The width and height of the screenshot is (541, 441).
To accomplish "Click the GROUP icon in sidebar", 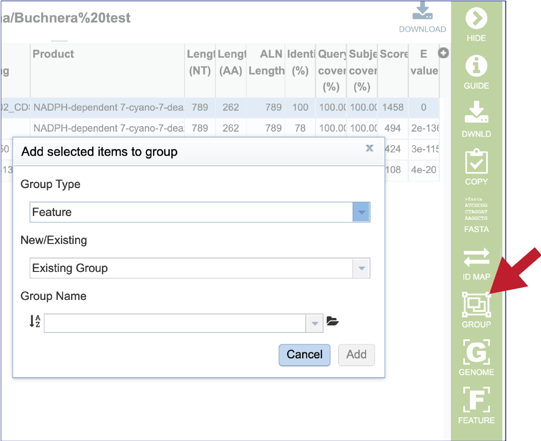I will coord(476,304).
